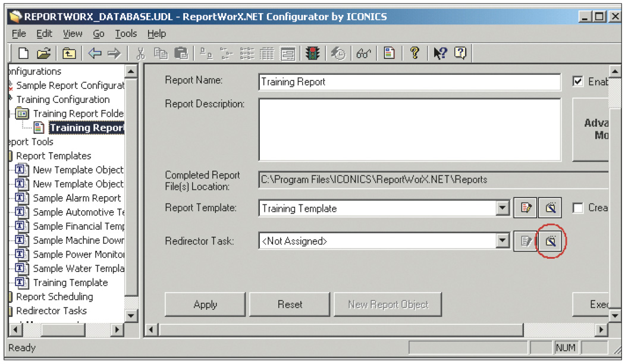The width and height of the screenshot is (625, 364).
Task: Click tree pane scroll-down arrow
Action: click(131, 315)
